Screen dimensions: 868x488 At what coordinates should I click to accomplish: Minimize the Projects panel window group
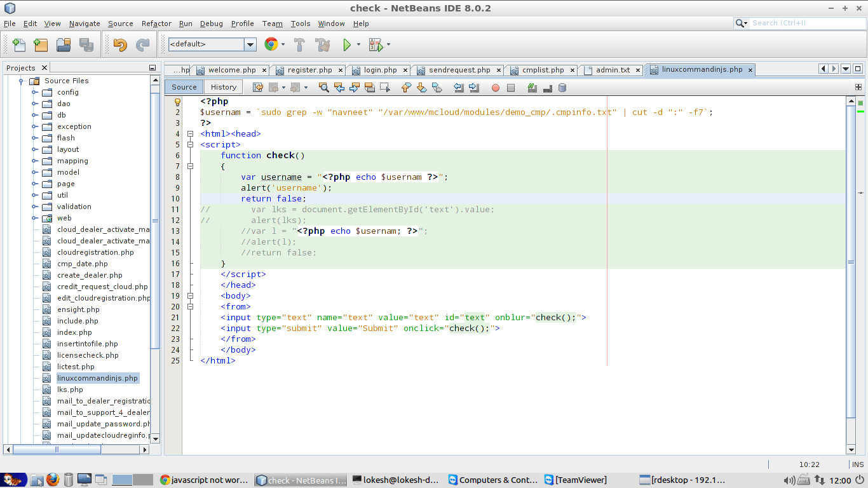click(153, 67)
